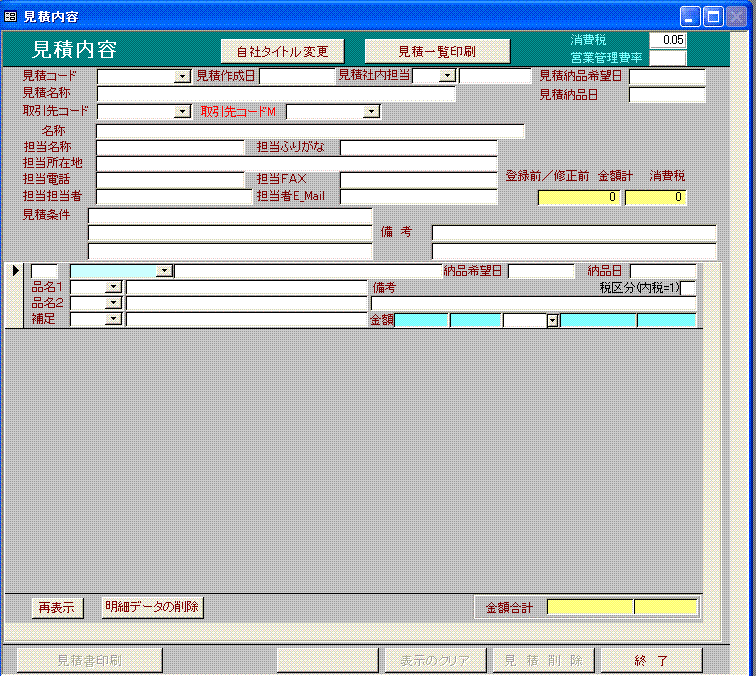The height and width of the screenshot is (676, 756).
Task: Click the first 見積条件 input line
Action: point(230,215)
